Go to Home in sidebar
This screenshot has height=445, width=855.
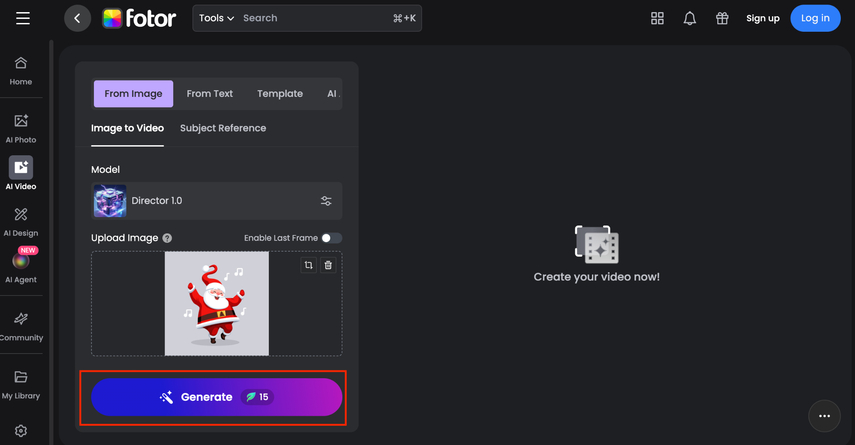21,71
